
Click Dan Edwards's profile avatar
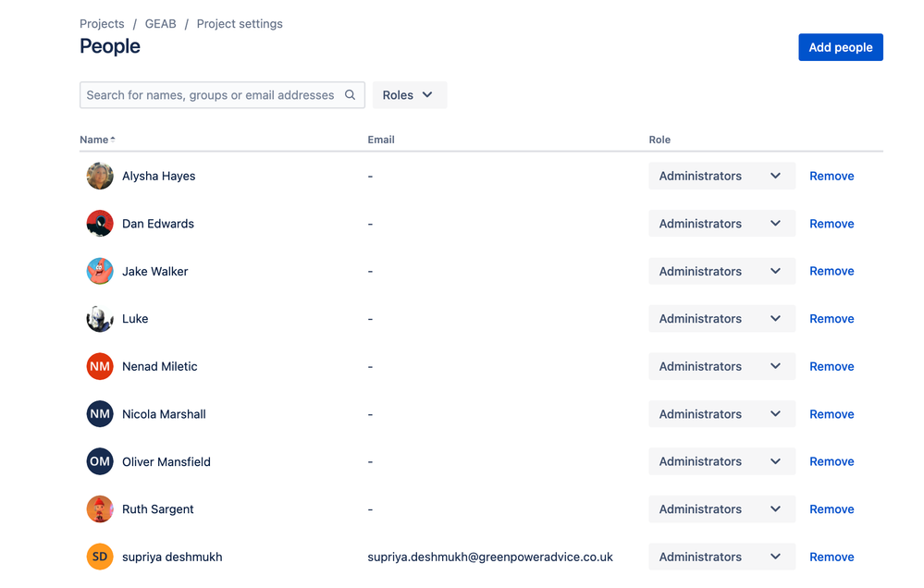tap(99, 223)
